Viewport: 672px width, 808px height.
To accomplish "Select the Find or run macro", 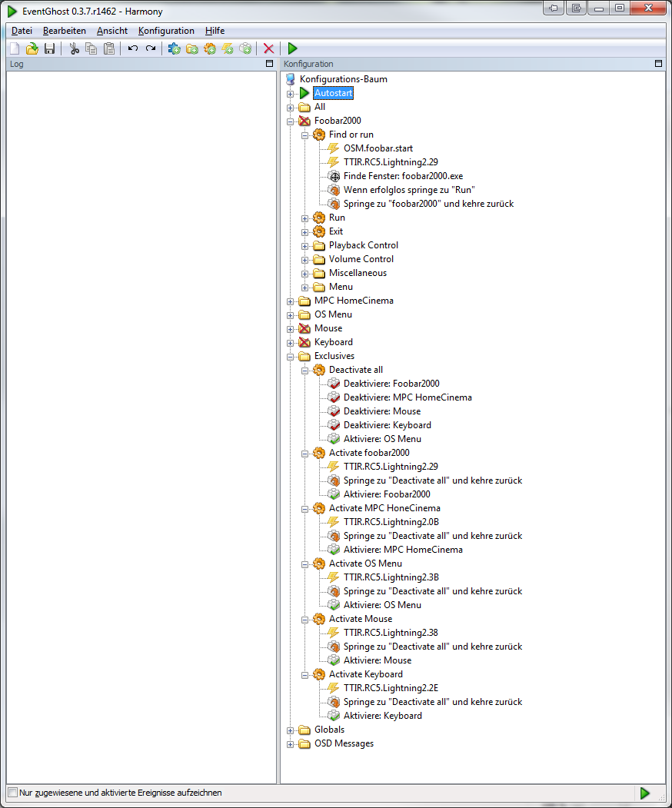I will click(351, 135).
